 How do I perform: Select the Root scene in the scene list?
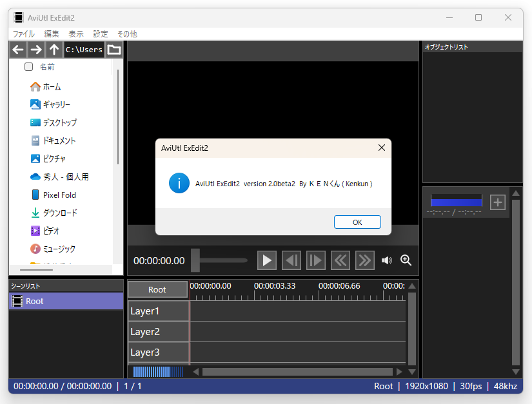coord(35,301)
